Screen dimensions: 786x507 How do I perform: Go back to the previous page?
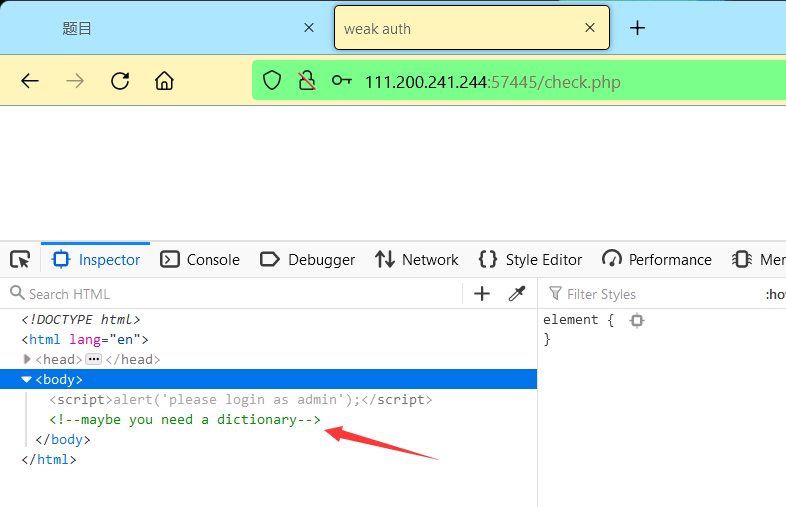30,81
